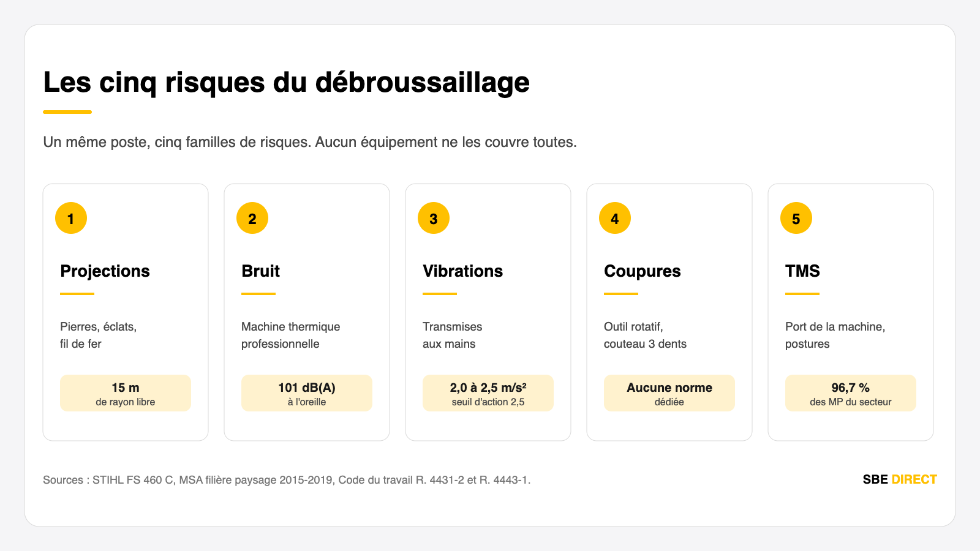Click the yellow number 2 circle badge
The width and height of the screenshot is (980, 551).
pyautogui.click(x=252, y=218)
